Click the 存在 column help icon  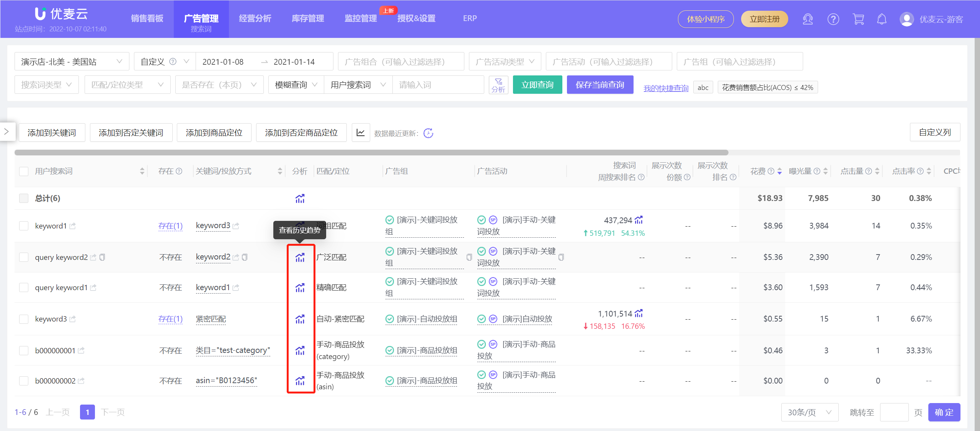point(179,171)
